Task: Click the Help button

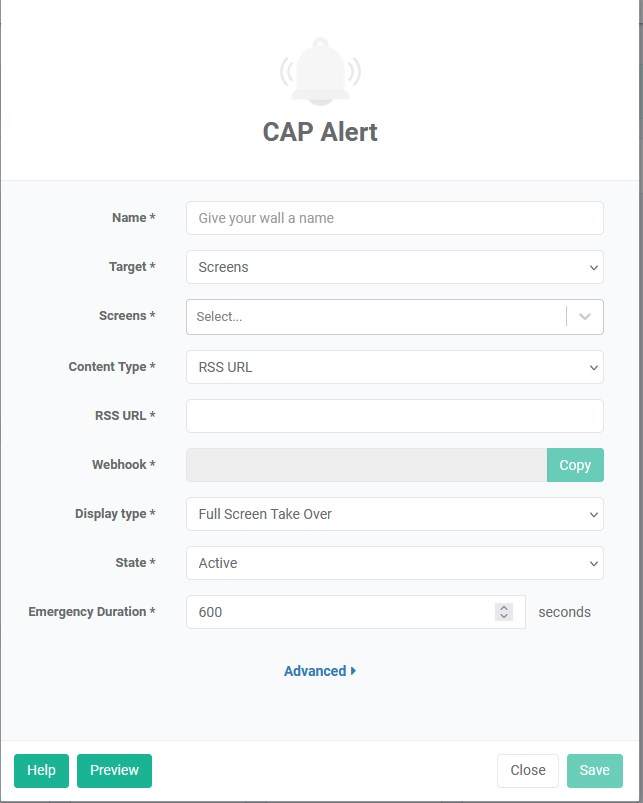Action: (x=41, y=770)
